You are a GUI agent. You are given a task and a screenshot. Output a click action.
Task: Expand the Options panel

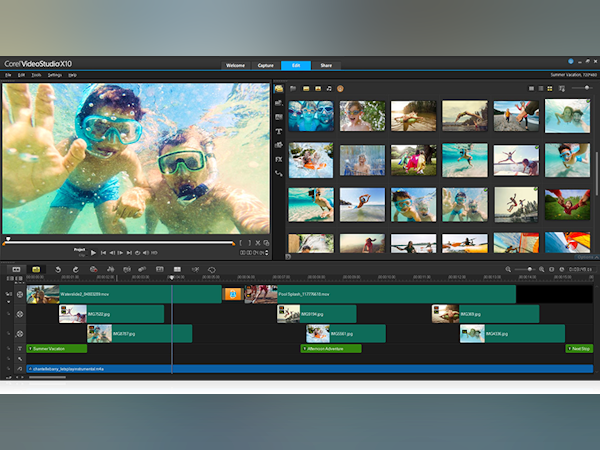[588, 257]
